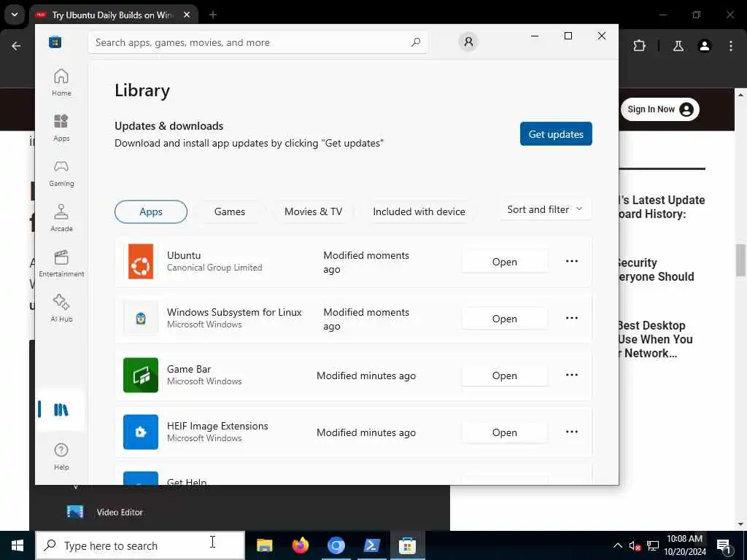Click the taskbar clock showing 10:08 AM
Viewport: 747px width, 560px height.
click(x=684, y=545)
